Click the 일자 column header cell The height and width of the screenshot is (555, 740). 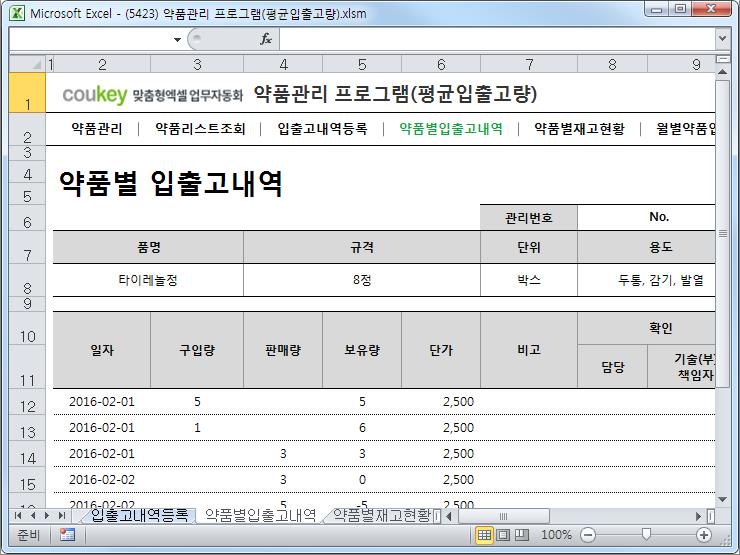[x=102, y=350]
